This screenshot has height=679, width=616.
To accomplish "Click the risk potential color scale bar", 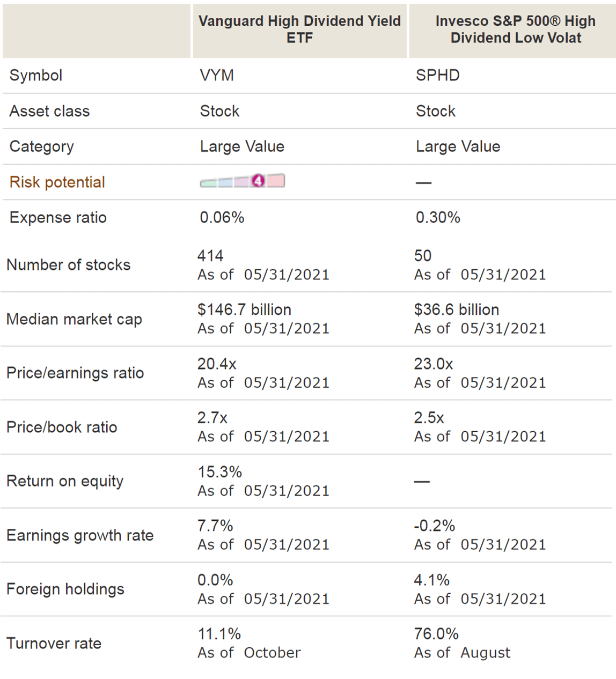I will 242,181.
